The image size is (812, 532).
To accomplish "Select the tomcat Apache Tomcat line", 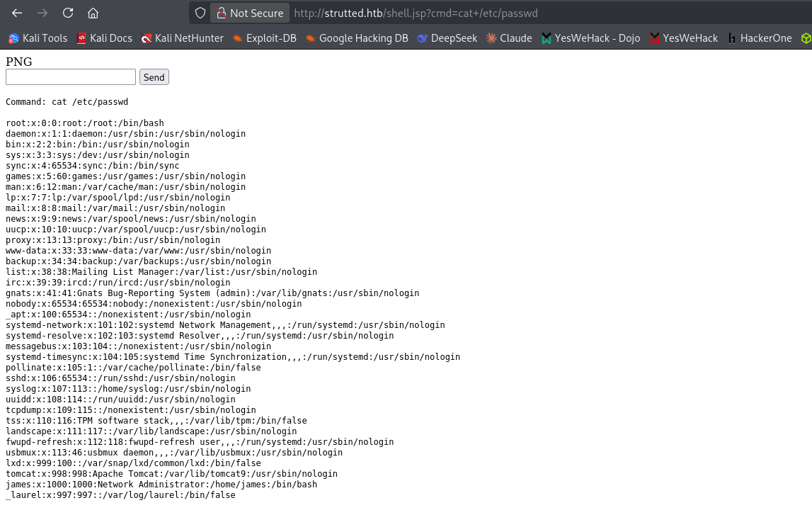I will [x=171, y=473].
